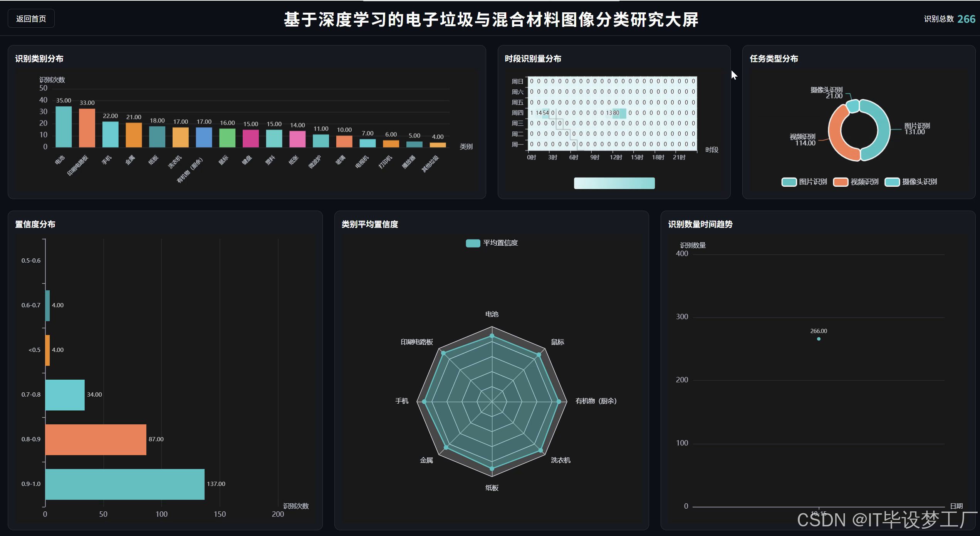Click the 置信度分布 panel title

coord(35,224)
